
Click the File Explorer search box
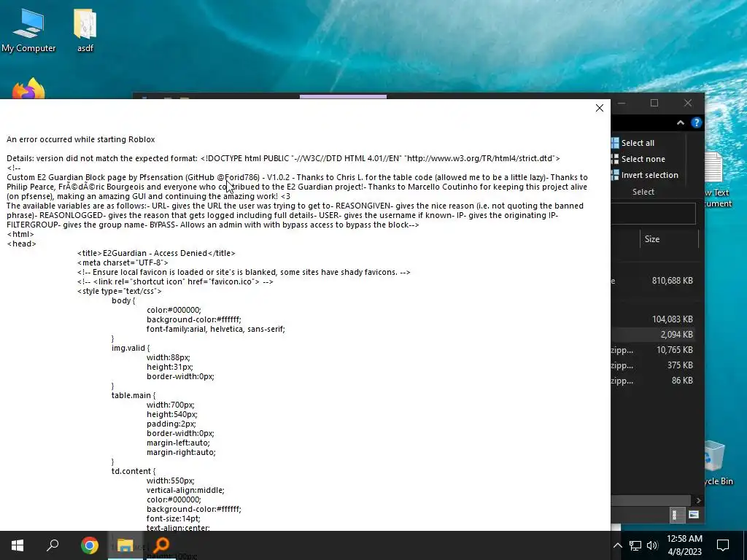pos(653,214)
